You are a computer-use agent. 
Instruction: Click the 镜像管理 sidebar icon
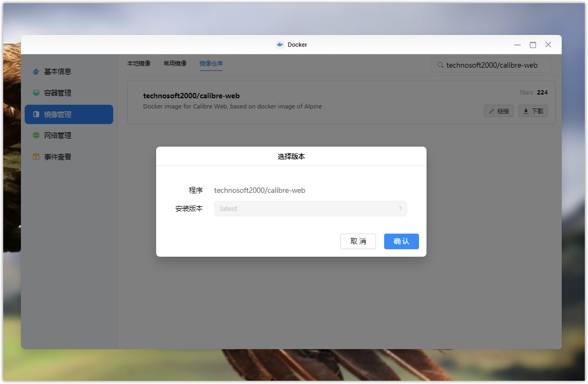coord(36,114)
